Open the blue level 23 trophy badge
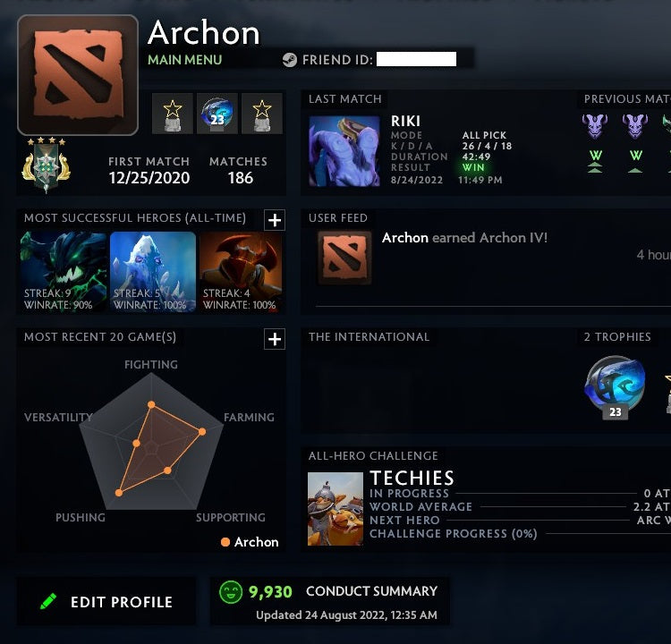Screen dimensions: 671x644 217,114
